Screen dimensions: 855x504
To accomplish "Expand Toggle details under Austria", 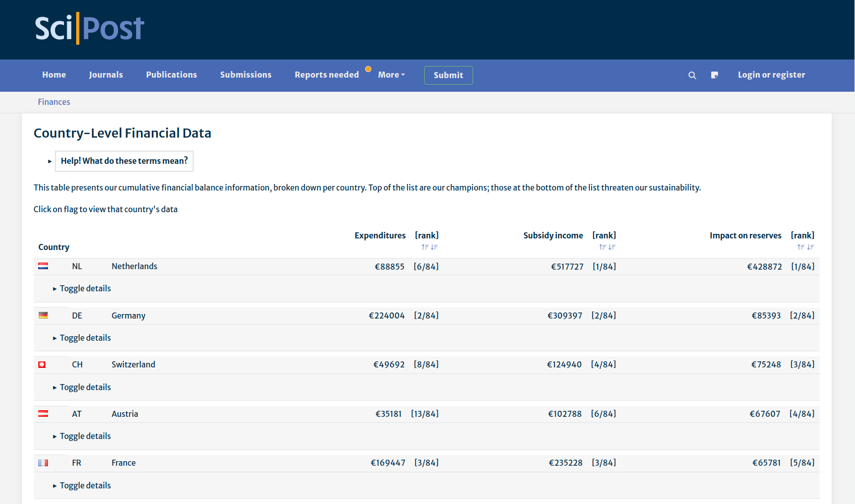I will point(85,436).
